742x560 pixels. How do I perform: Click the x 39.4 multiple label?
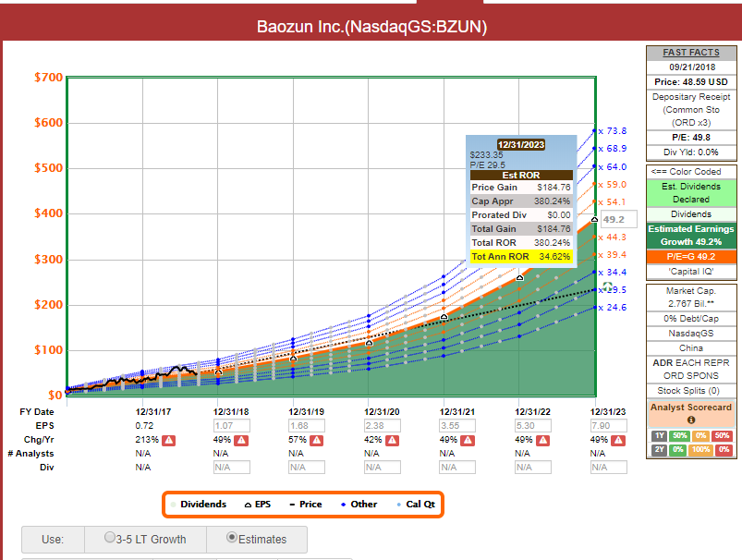pos(613,255)
